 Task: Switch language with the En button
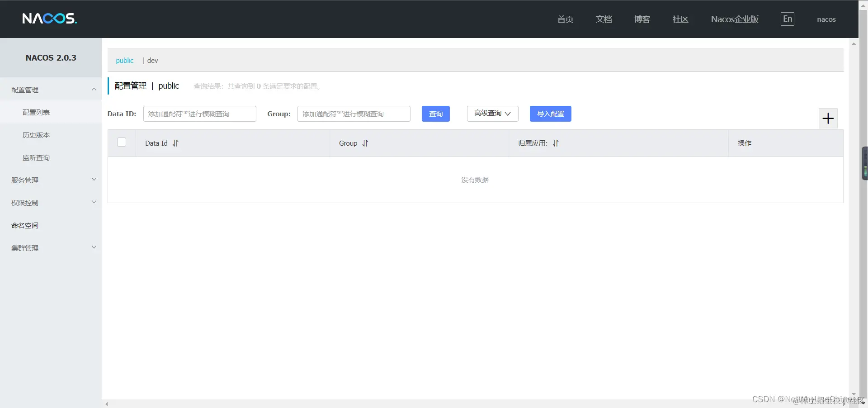787,19
